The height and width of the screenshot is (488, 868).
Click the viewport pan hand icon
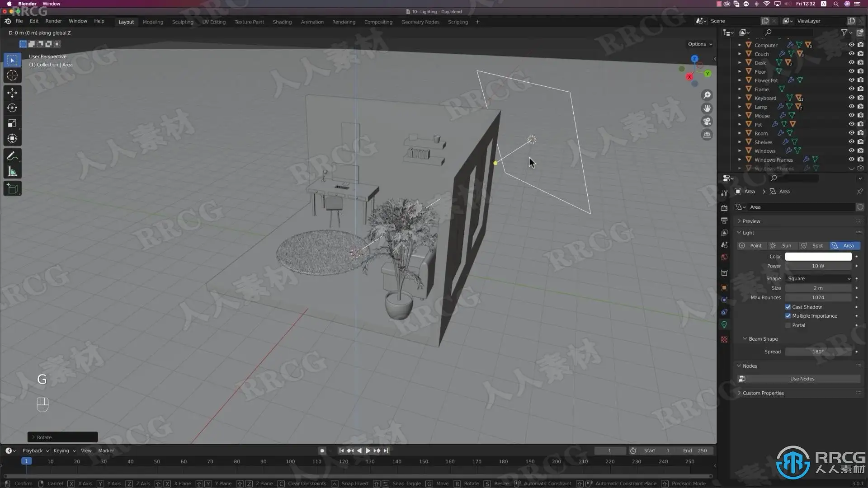coord(707,108)
